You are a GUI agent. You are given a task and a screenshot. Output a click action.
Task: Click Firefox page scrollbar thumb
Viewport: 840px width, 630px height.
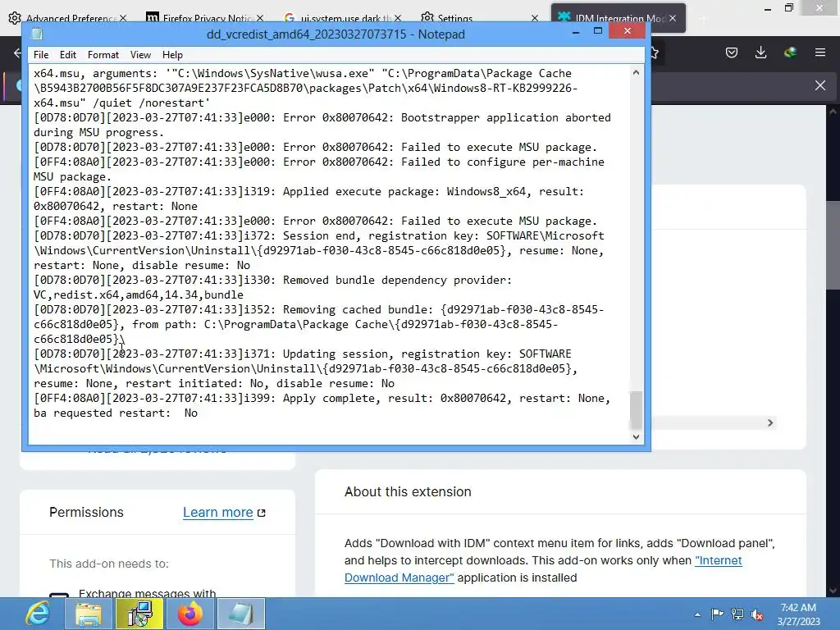(x=833, y=244)
